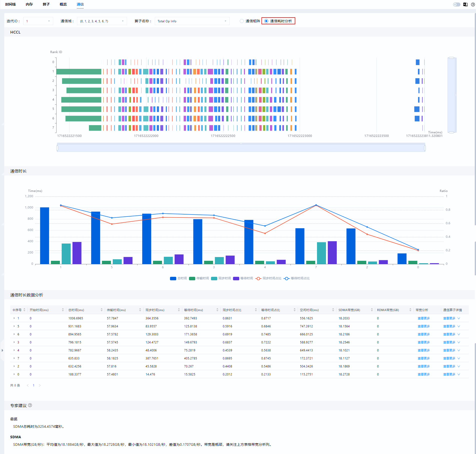Expand table row for card 1
Viewport: 476px width, 454px height.
pyautogui.click(x=14, y=318)
